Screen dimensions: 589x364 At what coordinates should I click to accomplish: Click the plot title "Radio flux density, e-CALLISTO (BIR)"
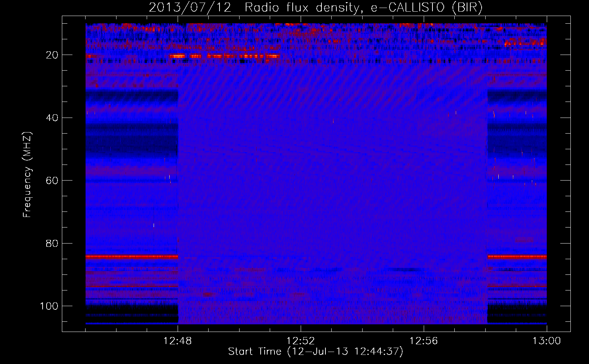tap(364, 8)
